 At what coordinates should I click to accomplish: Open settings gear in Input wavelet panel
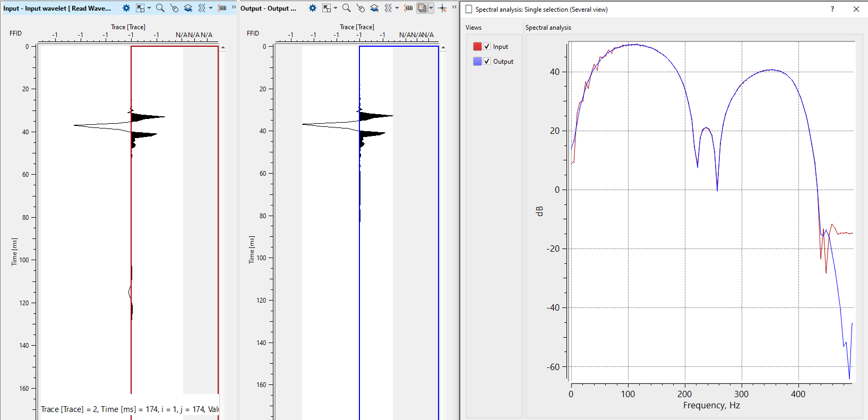(x=126, y=8)
